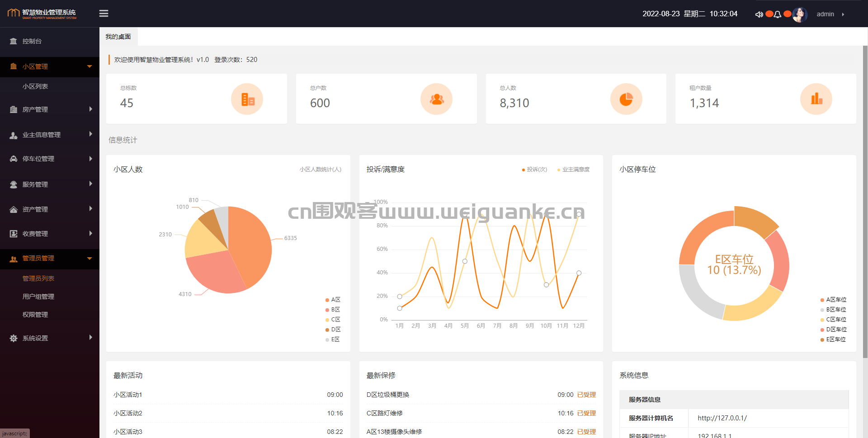The image size is (868, 438).
Task: Click the 停车位管理 car icon
Action: (x=14, y=159)
